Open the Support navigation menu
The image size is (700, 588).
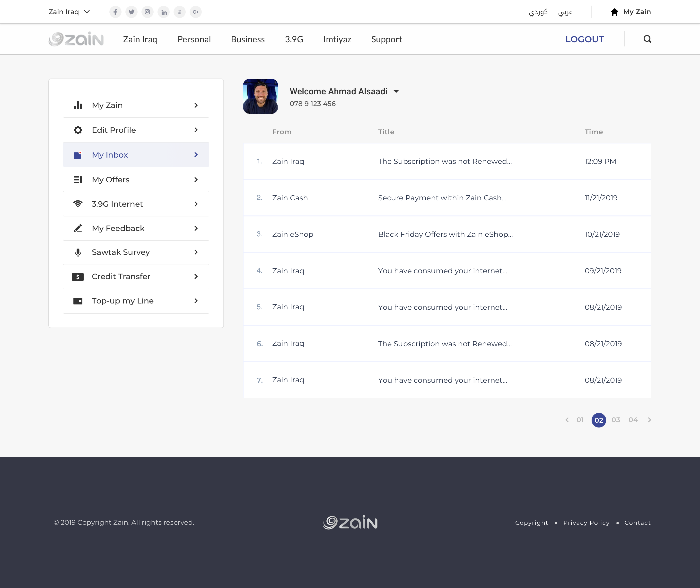387,39
